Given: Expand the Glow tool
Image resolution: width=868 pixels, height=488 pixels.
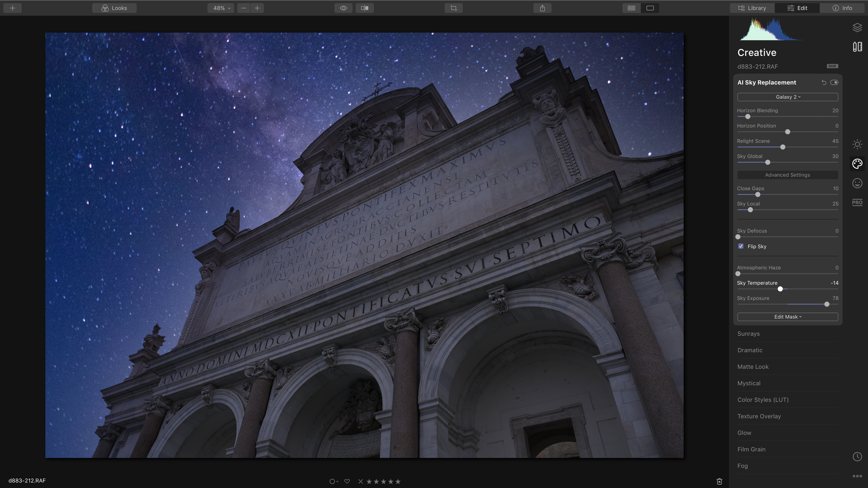Looking at the screenshot, I should coord(787,433).
